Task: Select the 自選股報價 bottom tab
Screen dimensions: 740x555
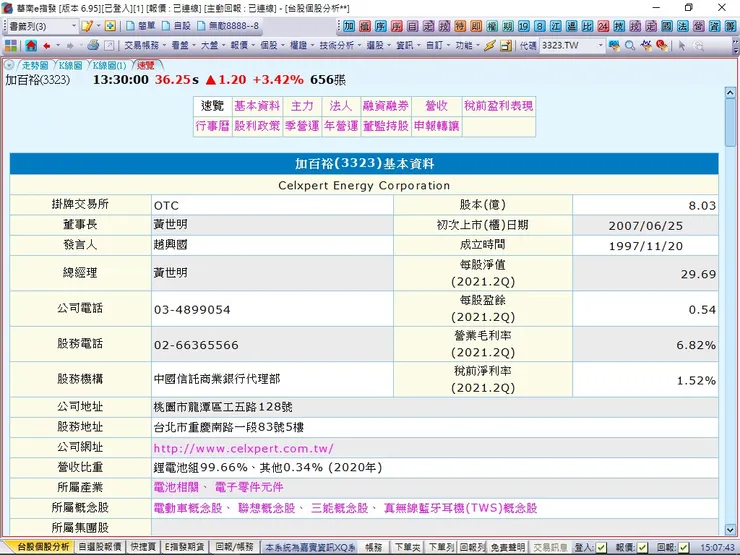Action: pyautogui.click(x=100, y=547)
